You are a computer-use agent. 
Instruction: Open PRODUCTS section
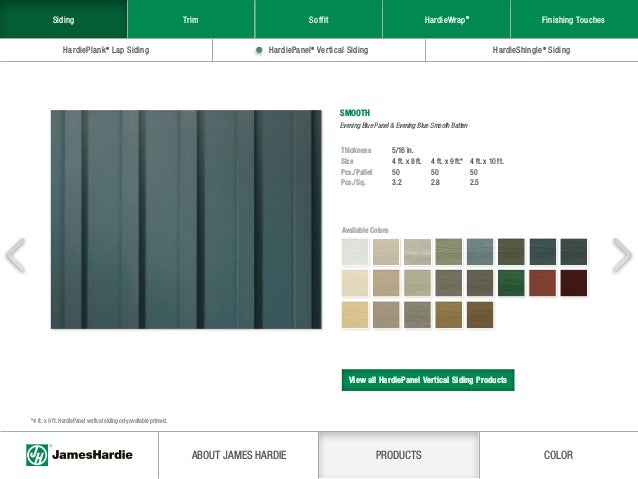click(399, 455)
